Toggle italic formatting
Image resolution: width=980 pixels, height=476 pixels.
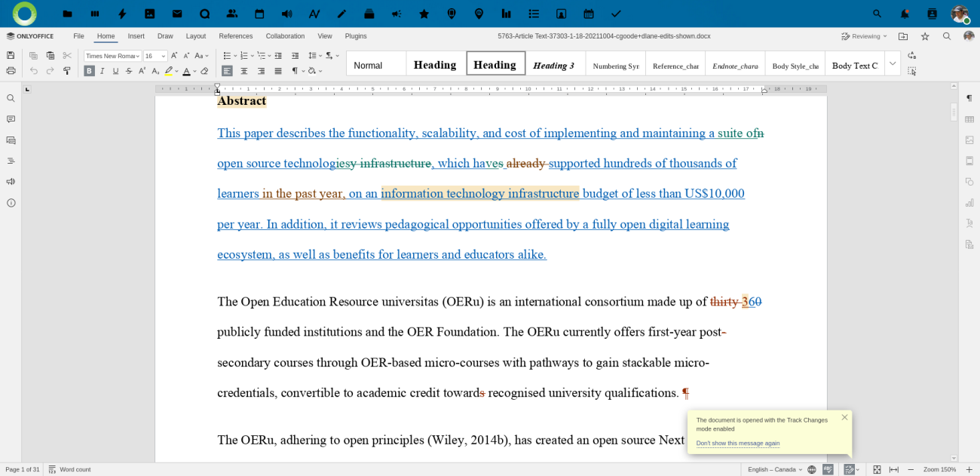tap(103, 71)
